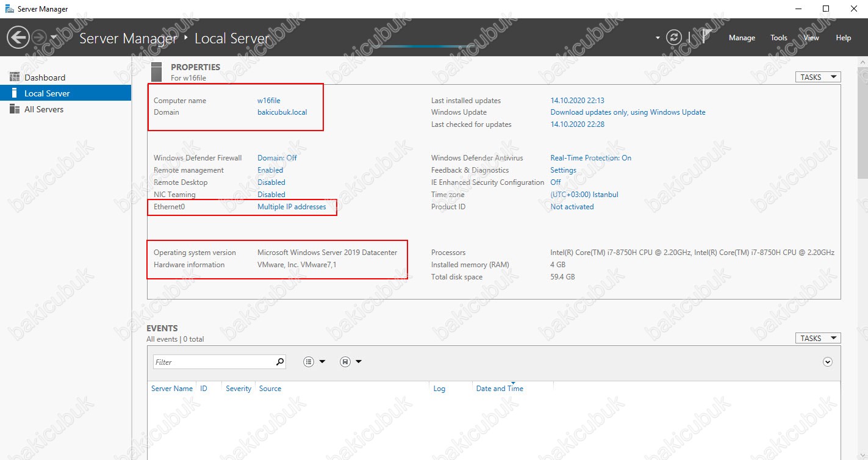
Task: Click the Remote Desktop Disabled link
Action: [271, 182]
